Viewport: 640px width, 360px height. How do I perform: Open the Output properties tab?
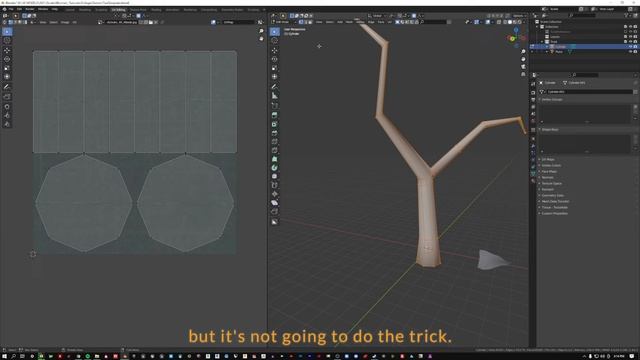pos(533,100)
